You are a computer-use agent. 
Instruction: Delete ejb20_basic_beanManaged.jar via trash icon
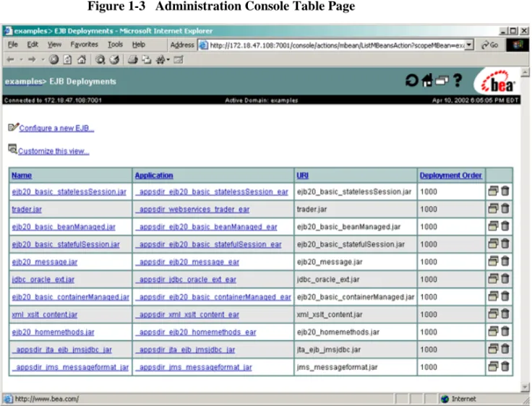click(505, 226)
